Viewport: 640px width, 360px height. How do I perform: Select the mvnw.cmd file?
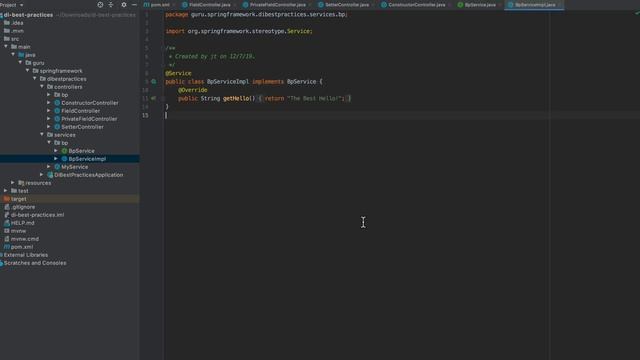tap(25, 239)
